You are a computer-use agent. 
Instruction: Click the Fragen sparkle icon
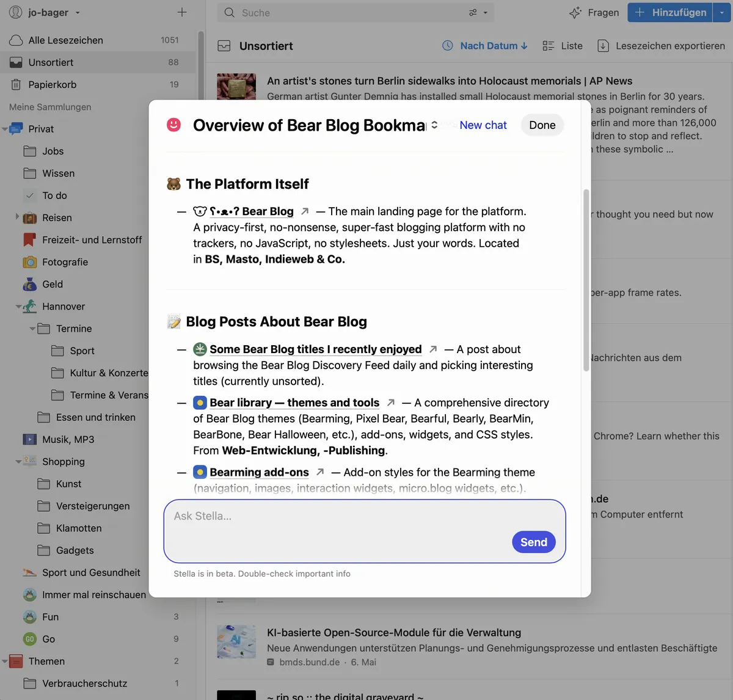coord(575,12)
